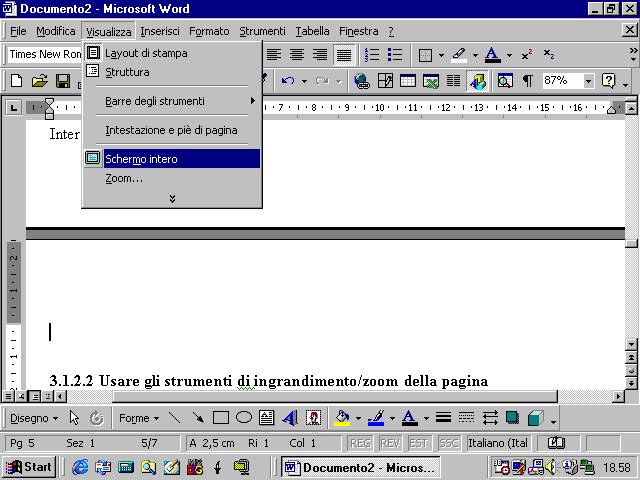Insert WordArt from Drawing toolbar
The image size is (640, 480).
290,418
